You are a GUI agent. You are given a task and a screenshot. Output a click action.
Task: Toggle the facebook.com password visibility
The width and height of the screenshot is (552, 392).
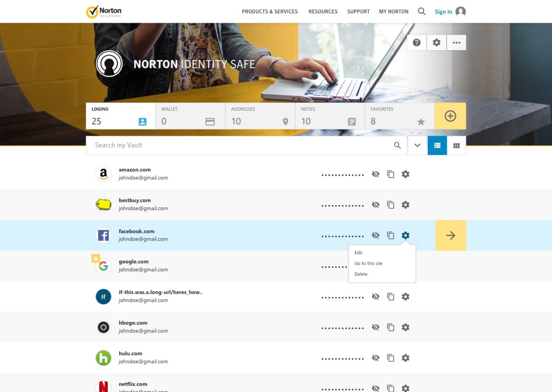point(376,235)
